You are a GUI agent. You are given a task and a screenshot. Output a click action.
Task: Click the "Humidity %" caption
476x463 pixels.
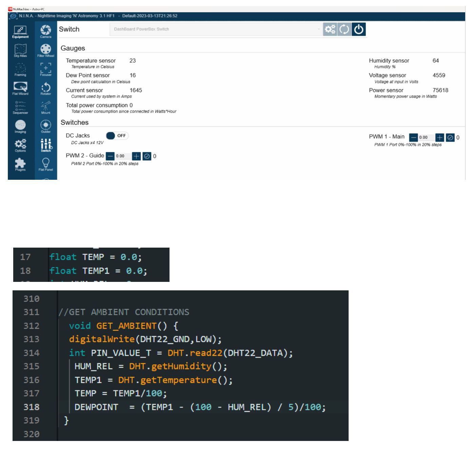point(385,67)
